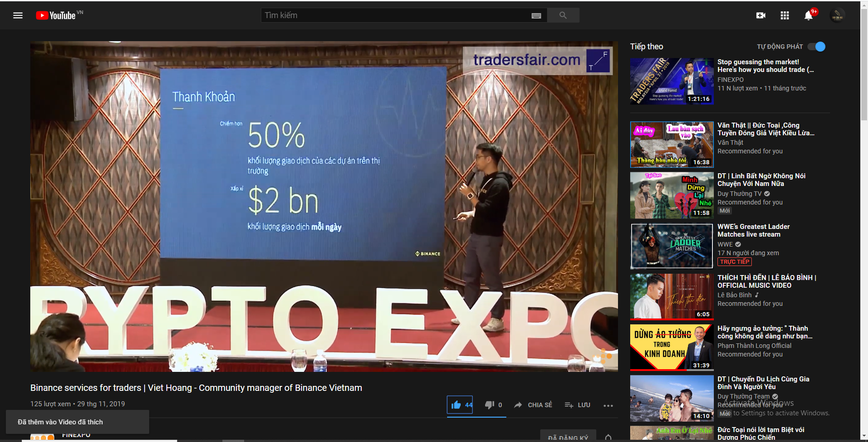Open the hamburger guide menu

18,15
